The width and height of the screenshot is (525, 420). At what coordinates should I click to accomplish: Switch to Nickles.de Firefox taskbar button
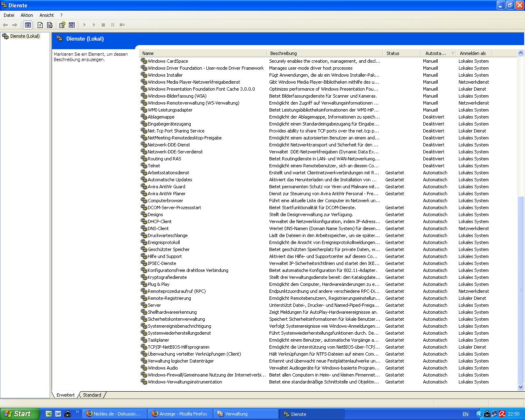(x=114, y=414)
